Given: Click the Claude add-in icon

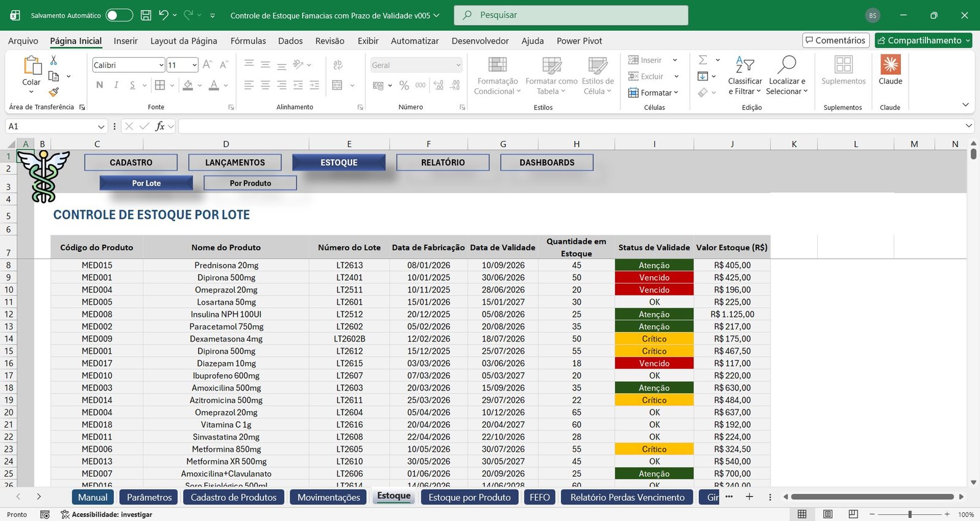Looking at the screenshot, I should point(891,64).
